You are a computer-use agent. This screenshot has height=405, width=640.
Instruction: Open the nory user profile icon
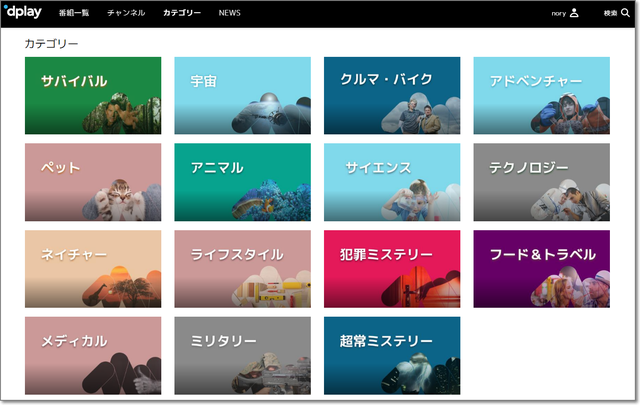coord(573,14)
